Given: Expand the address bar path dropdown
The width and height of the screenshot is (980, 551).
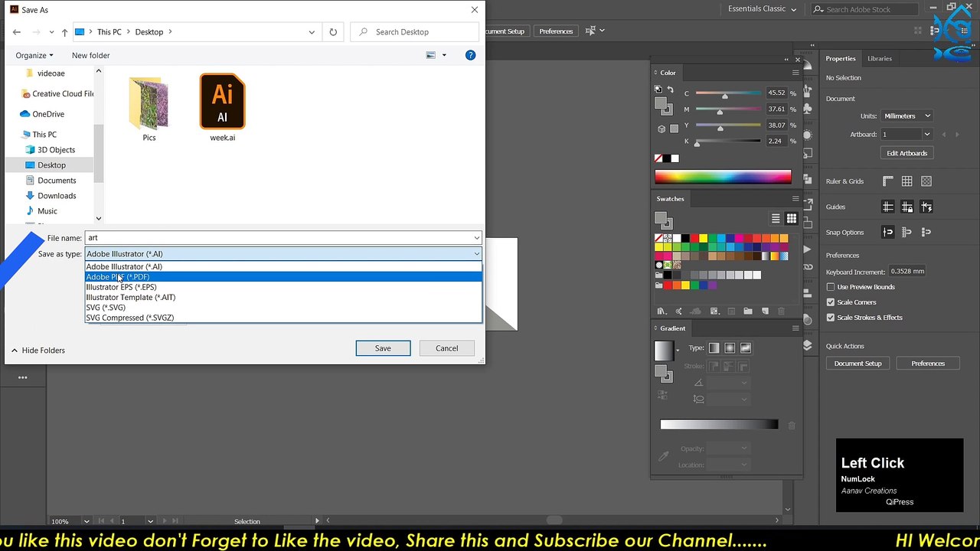Looking at the screenshot, I should pyautogui.click(x=312, y=32).
